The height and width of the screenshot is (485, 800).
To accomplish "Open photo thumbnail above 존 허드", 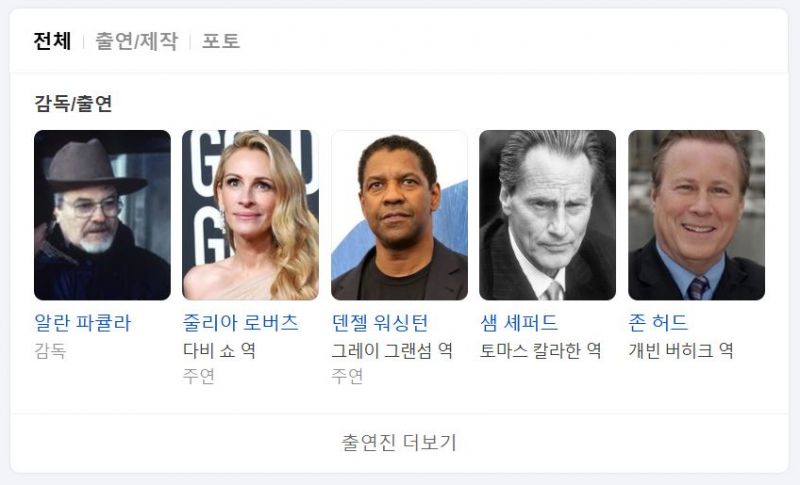I will (x=696, y=215).
